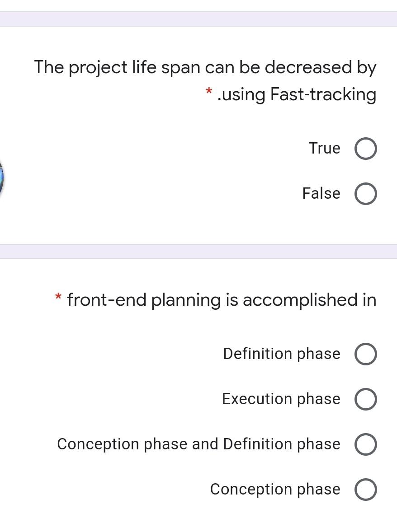Click the 'front-end planning is accomplished in' heading
The height and width of the screenshot is (532, 397).
pos(222,299)
